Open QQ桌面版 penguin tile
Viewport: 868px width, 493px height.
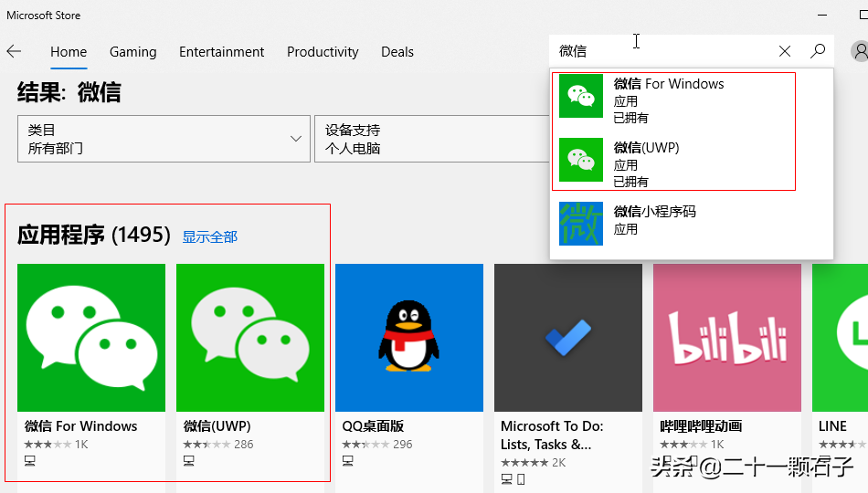[409, 338]
